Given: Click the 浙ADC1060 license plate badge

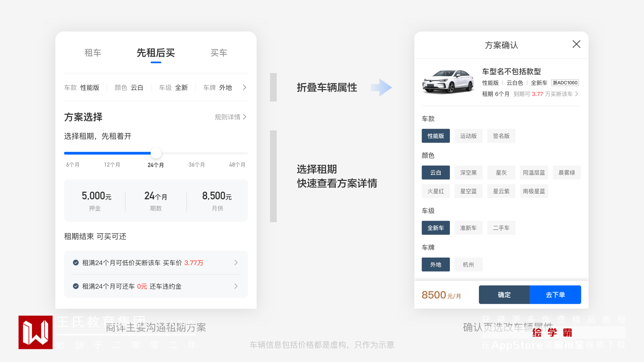Looking at the screenshot, I should (x=565, y=83).
